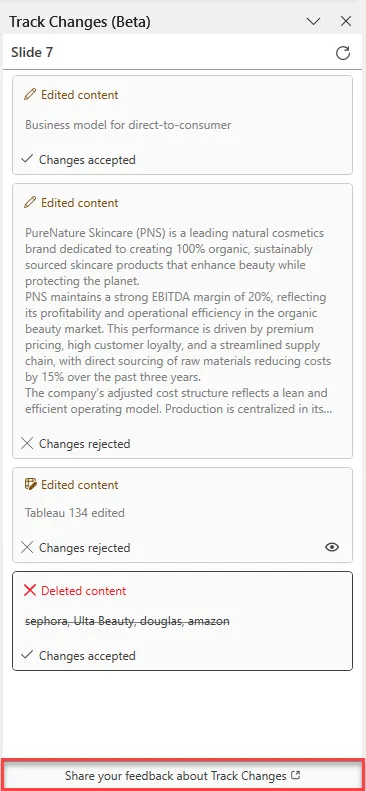Toggle eye visibility for Tableau 134 edit
The width and height of the screenshot is (366, 791).
pos(332,547)
